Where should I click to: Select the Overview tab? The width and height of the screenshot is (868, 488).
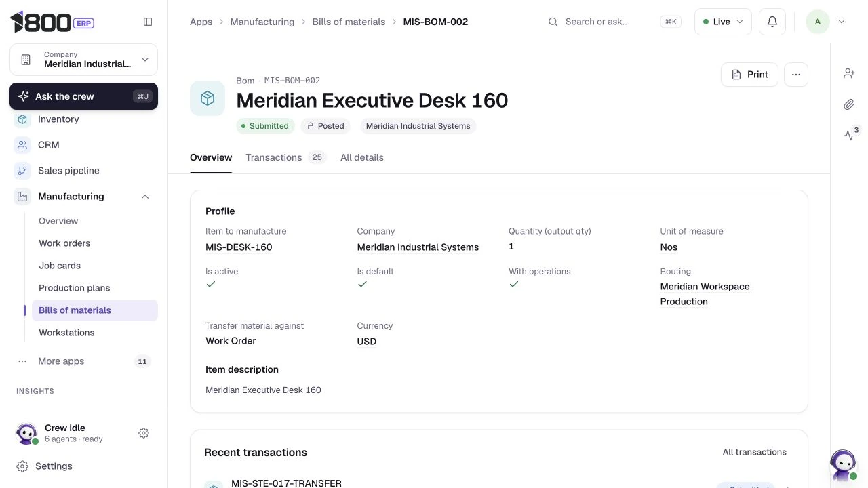click(x=211, y=157)
